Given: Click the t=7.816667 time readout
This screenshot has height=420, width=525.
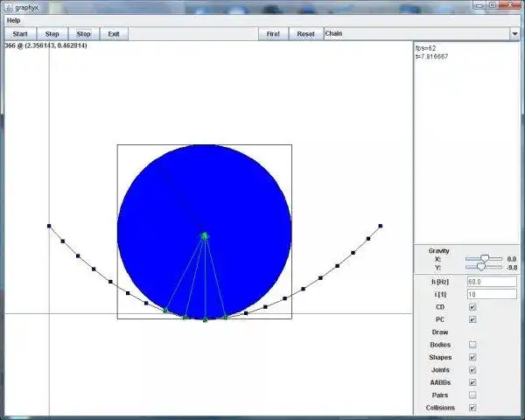Looking at the screenshot, I should [x=432, y=57].
